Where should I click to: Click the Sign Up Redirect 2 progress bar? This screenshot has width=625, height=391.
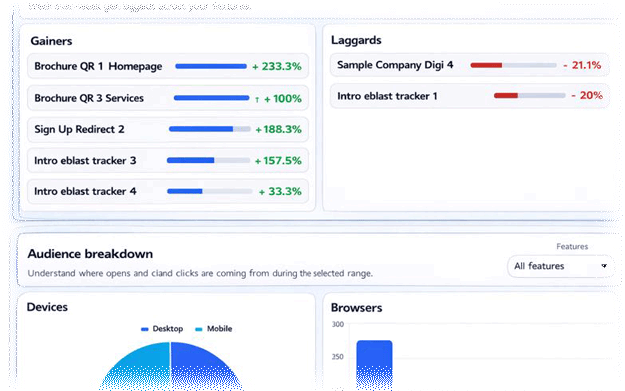coord(210,129)
